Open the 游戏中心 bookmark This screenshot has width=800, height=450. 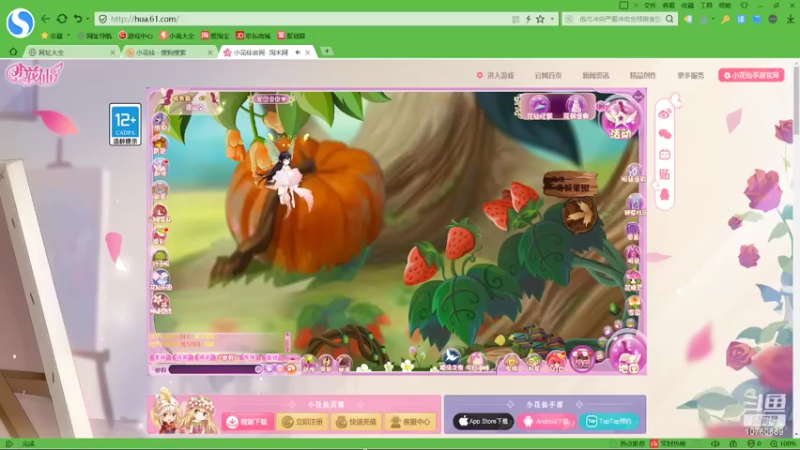click(x=136, y=36)
